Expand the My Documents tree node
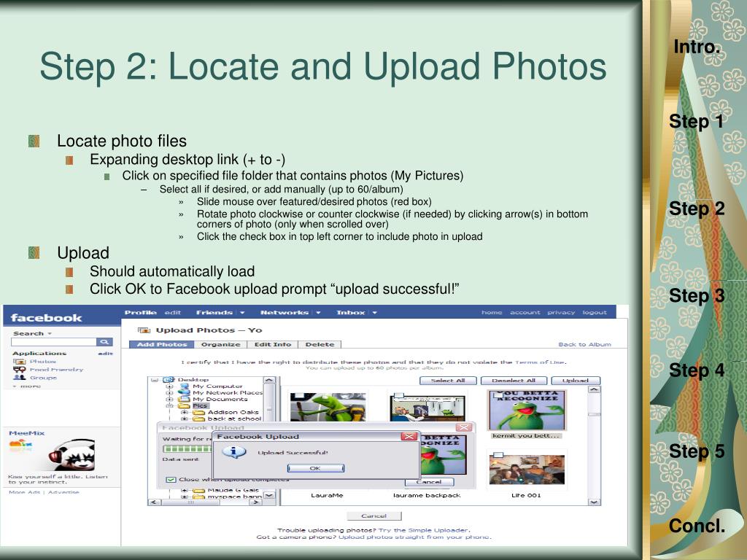This screenshot has width=747, height=560. click(x=169, y=400)
